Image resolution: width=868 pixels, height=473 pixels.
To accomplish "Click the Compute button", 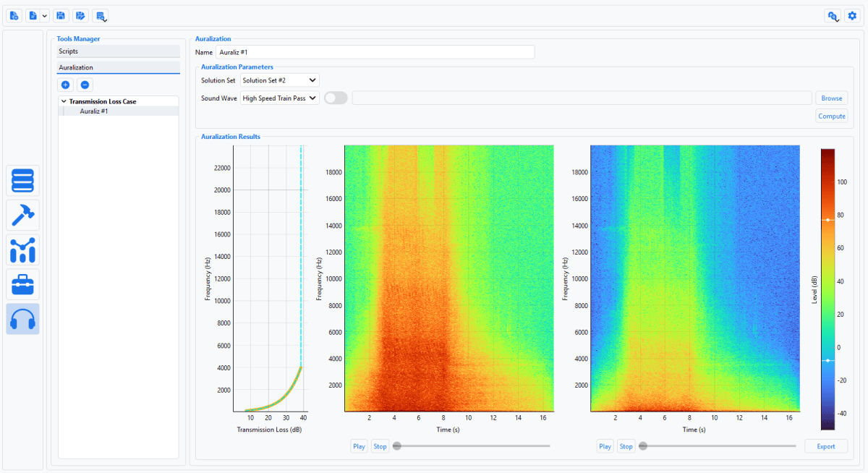I will coord(831,116).
